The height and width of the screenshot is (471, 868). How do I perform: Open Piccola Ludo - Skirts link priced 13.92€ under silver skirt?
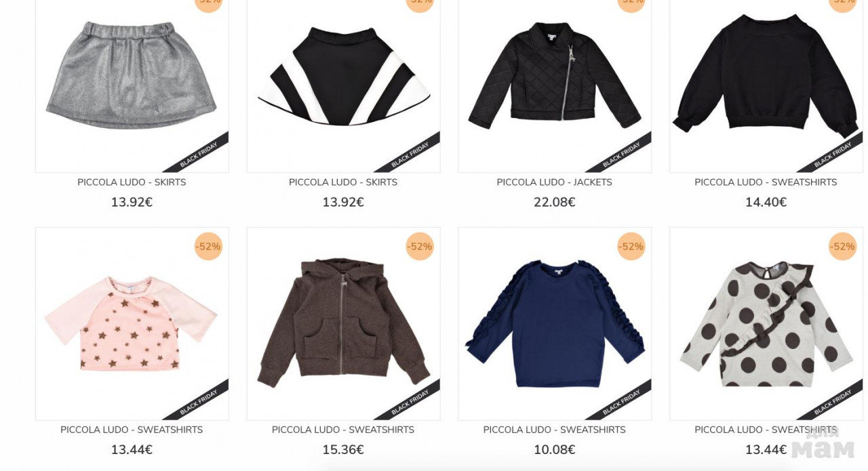click(x=132, y=182)
